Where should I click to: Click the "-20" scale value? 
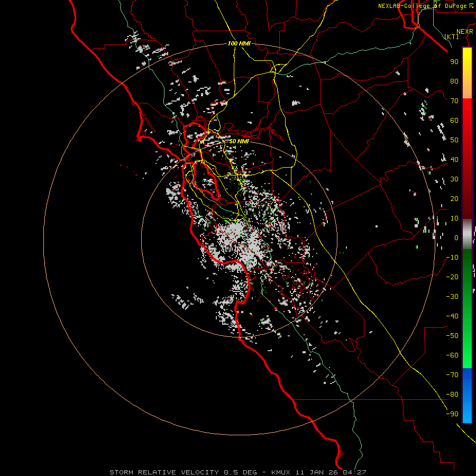click(x=452, y=277)
